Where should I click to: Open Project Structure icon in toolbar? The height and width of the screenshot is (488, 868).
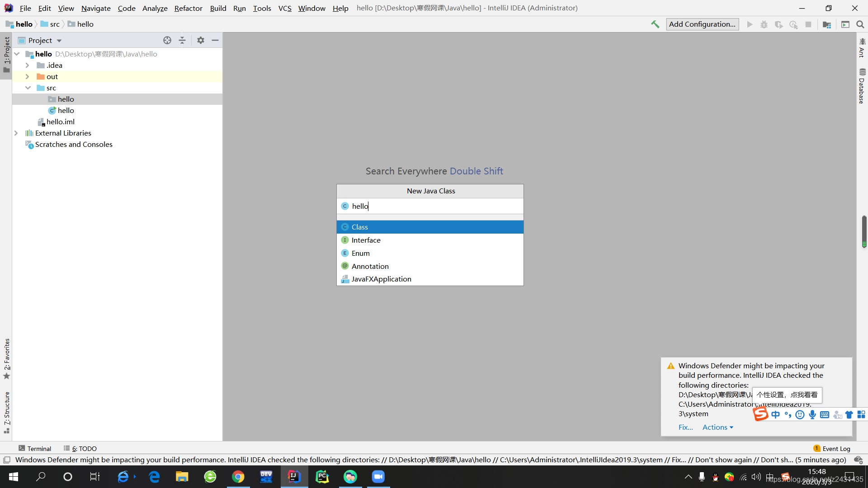(x=827, y=24)
